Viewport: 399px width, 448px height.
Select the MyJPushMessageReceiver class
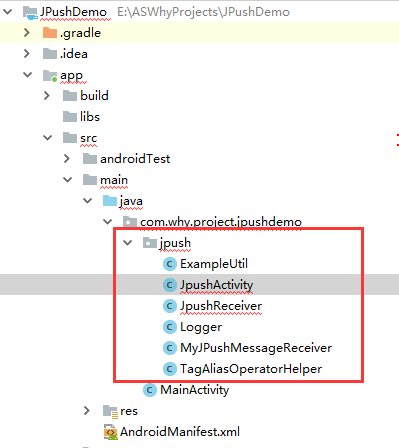[256, 348]
